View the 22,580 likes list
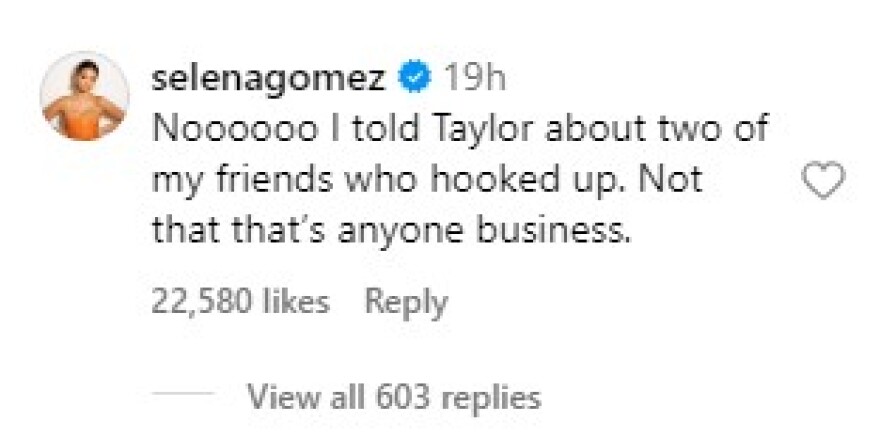This screenshot has height=437, width=880. pyautogui.click(x=240, y=301)
